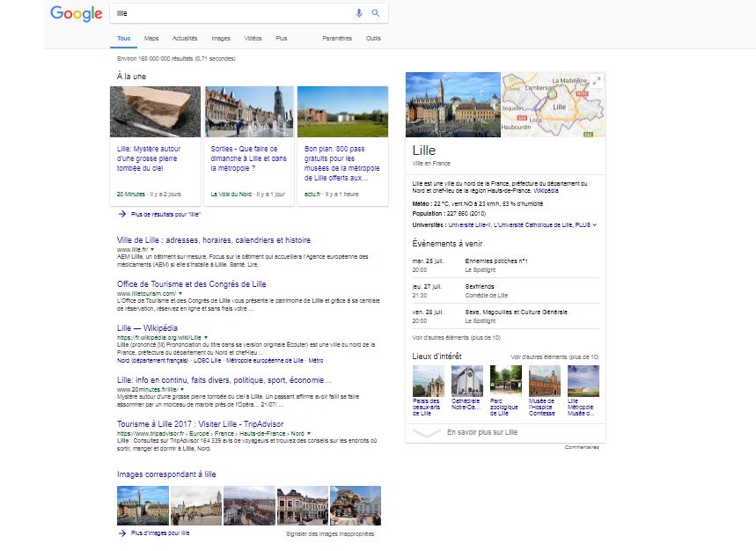The image size is (756, 551).
Task: Open Lille: info en continu result
Action: point(224,380)
